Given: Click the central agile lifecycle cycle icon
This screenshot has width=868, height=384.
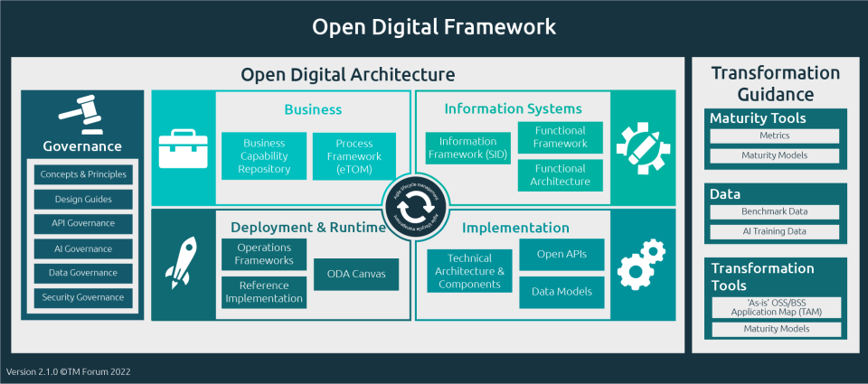Looking at the screenshot, I should click(x=413, y=206).
